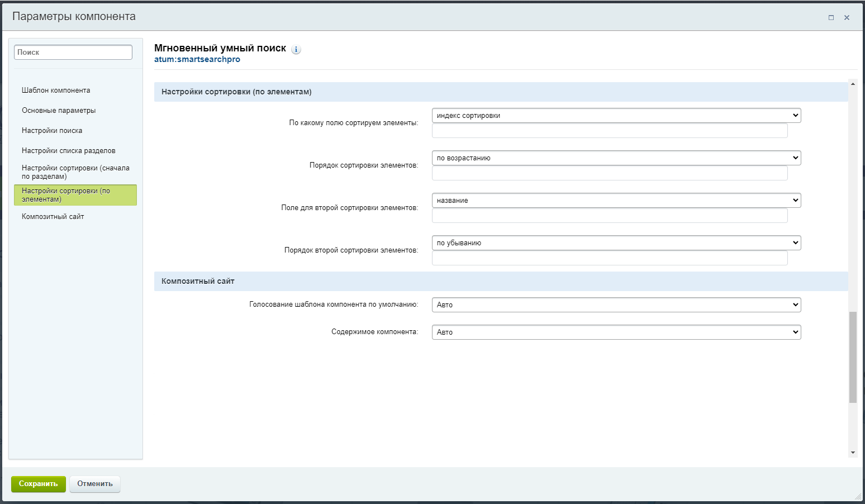Open 'Настройки поиска' sidebar item
Viewport: 865px width, 504px height.
pyautogui.click(x=52, y=131)
